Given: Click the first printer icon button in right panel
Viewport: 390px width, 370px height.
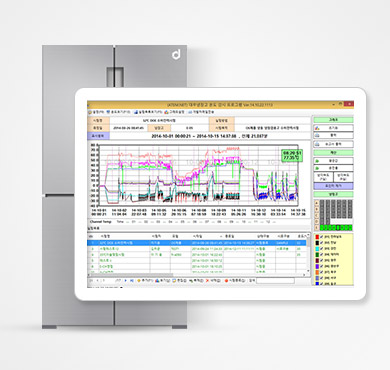Looking at the screenshot, I should [x=333, y=135].
